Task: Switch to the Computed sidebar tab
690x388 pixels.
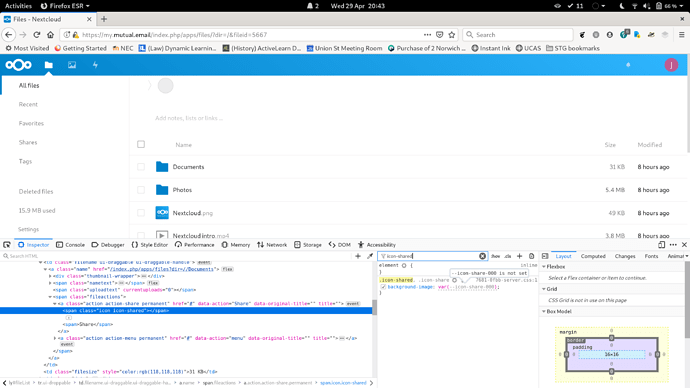Action: pyautogui.click(x=593, y=256)
